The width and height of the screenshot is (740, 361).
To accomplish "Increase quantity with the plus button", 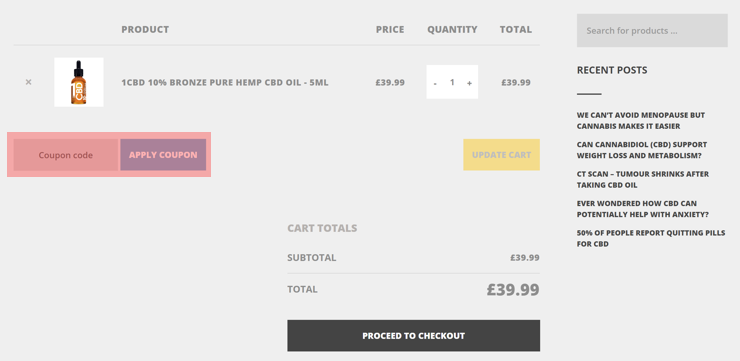I will coord(469,83).
